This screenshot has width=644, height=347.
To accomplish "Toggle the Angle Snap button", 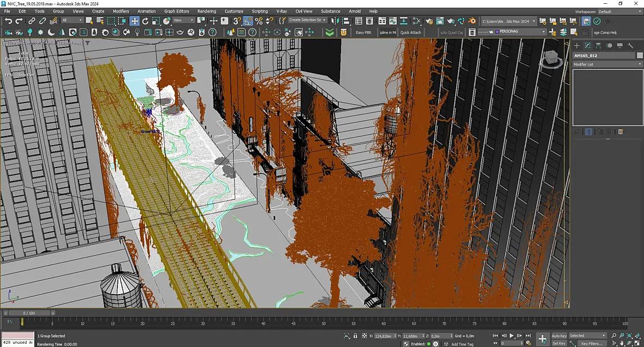I will coord(248,21).
